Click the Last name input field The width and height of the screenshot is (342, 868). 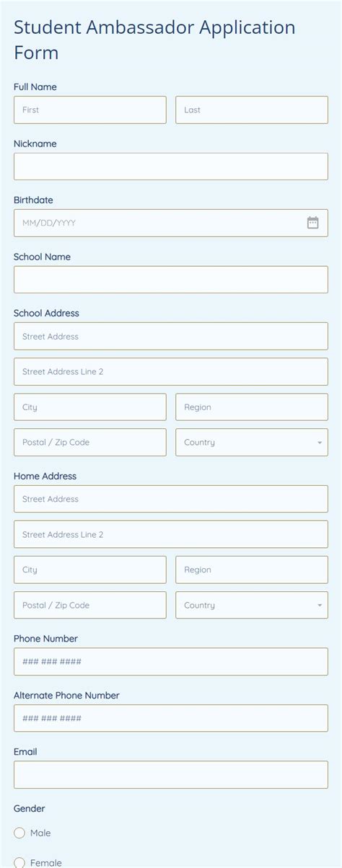252,110
